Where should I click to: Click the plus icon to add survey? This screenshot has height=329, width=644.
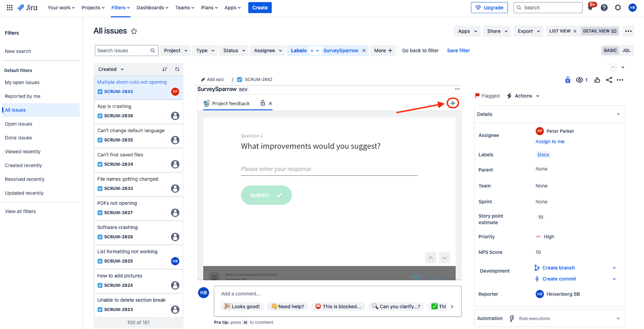453,103
